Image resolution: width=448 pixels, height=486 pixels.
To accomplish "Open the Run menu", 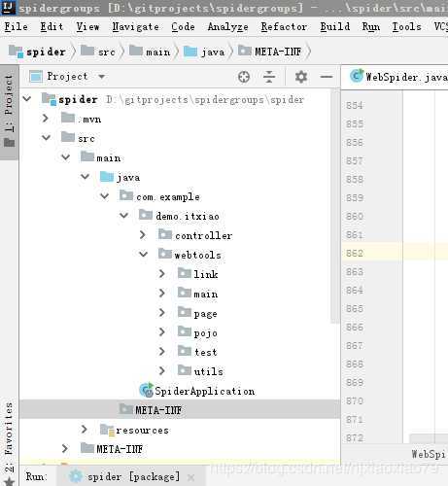I will tap(371, 26).
